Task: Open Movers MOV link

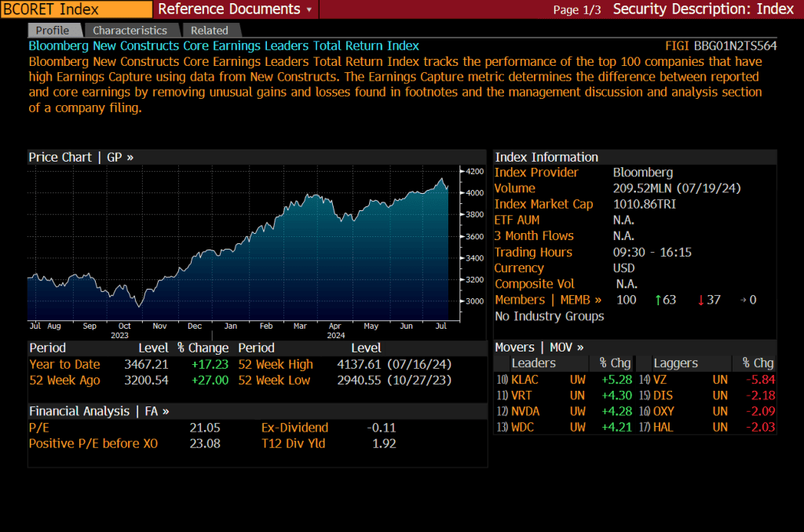Action: [539, 348]
